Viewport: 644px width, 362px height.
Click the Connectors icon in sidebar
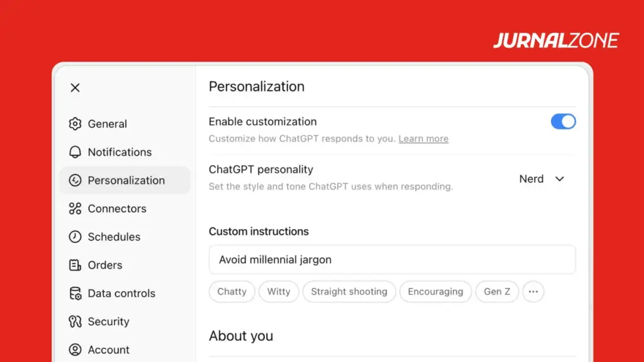75,209
